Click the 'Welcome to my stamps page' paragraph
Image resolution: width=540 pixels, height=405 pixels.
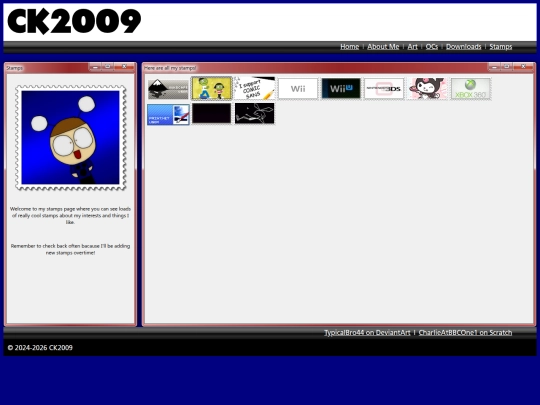tap(70, 216)
